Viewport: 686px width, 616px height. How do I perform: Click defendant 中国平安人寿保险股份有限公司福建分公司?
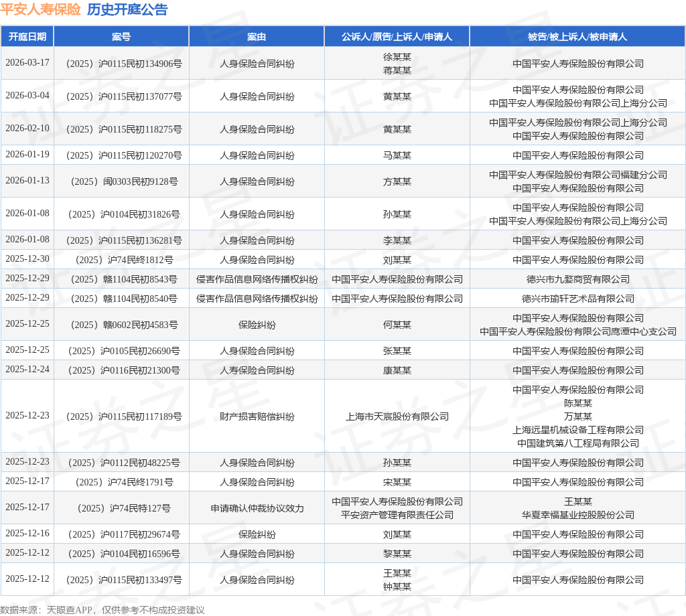577,175
